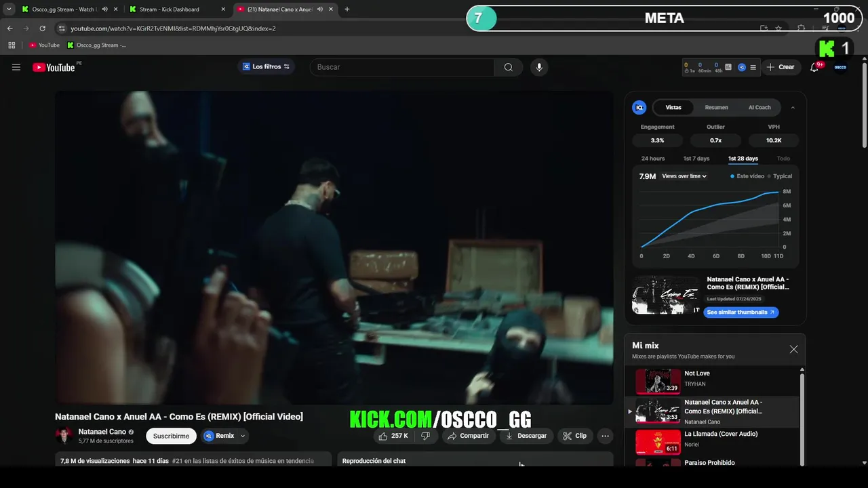Open the Natanael Cano channel name link
This screenshot has height=488, width=868.
pyautogui.click(x=102, y=432)
